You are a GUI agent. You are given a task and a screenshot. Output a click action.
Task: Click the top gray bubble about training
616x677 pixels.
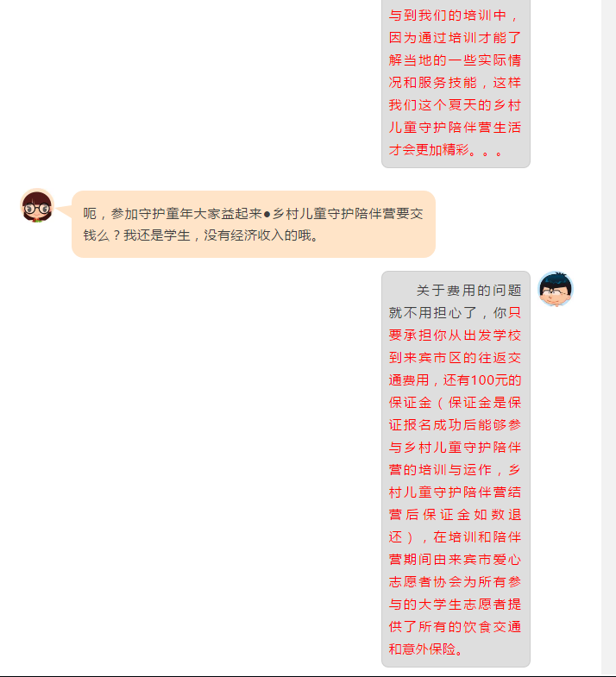[456, 84]
